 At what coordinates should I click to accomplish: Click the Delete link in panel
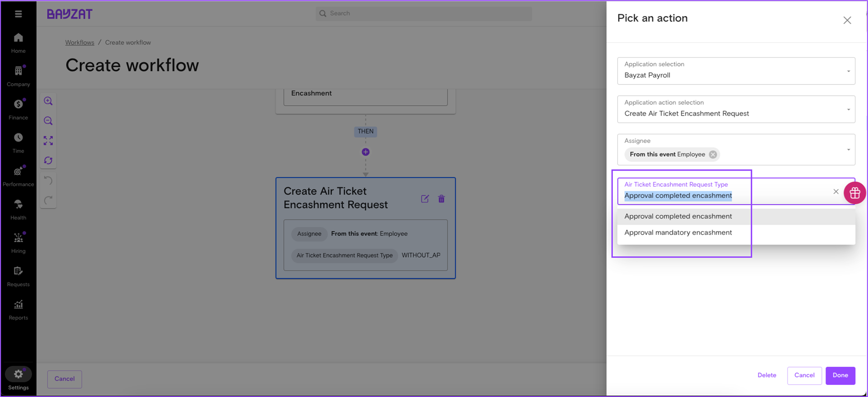767,375
